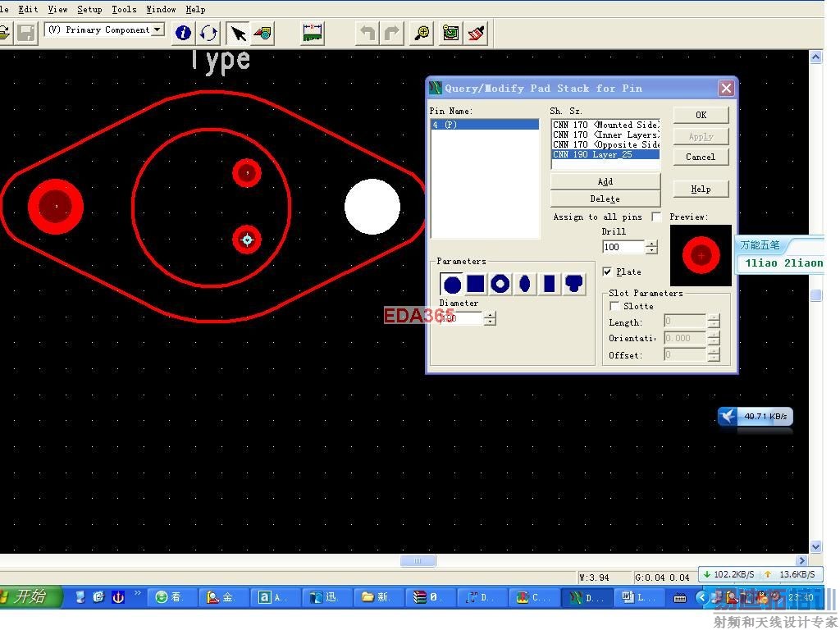Open the Edit menu
The image size is (840, 630).
28,9
